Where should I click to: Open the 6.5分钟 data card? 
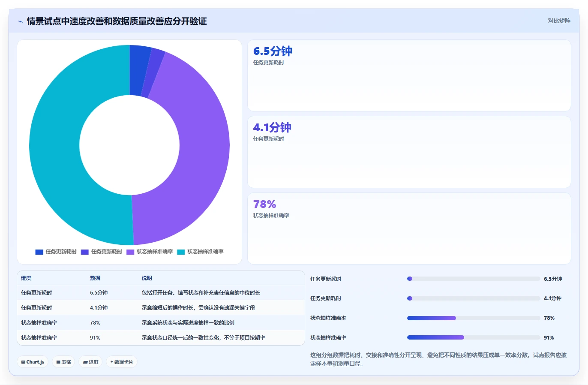coord(409,75)
